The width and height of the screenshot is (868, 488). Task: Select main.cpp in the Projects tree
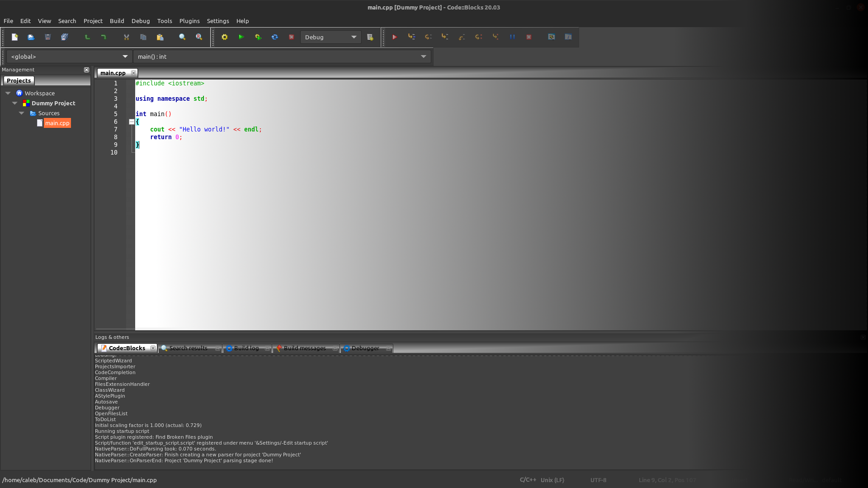point(57,123)
